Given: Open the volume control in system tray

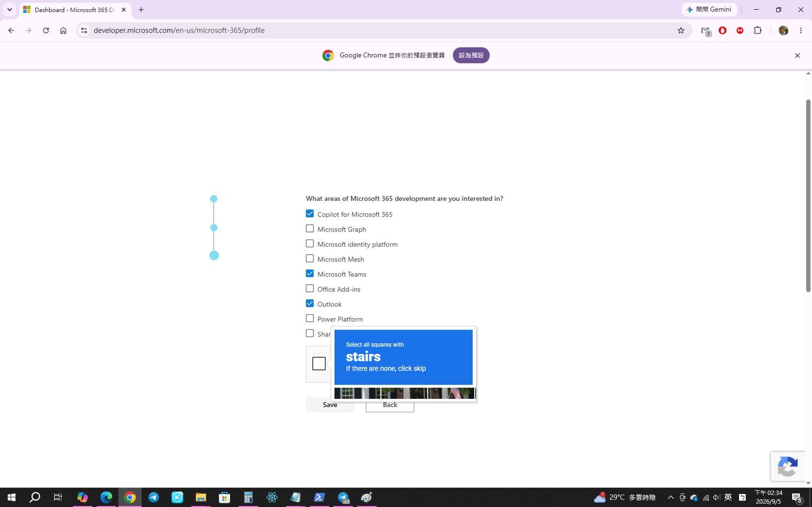Looking at the screenshot, I should click(717, 497).
